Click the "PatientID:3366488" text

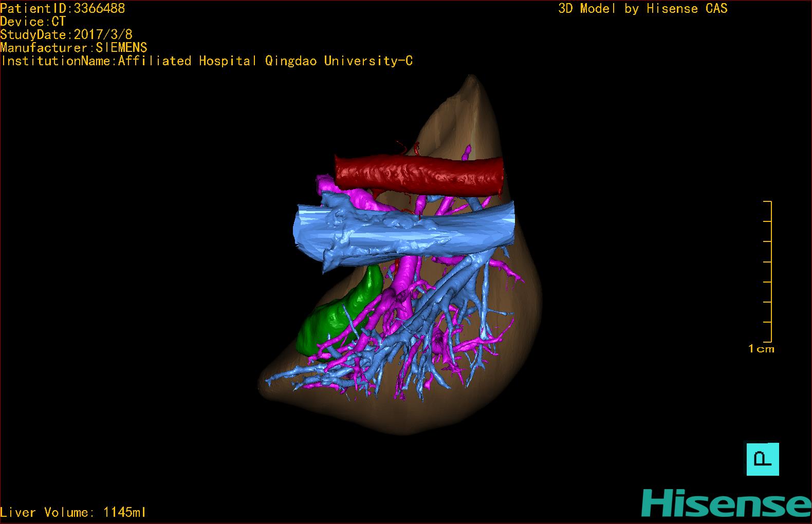click(x=63, y=8)
